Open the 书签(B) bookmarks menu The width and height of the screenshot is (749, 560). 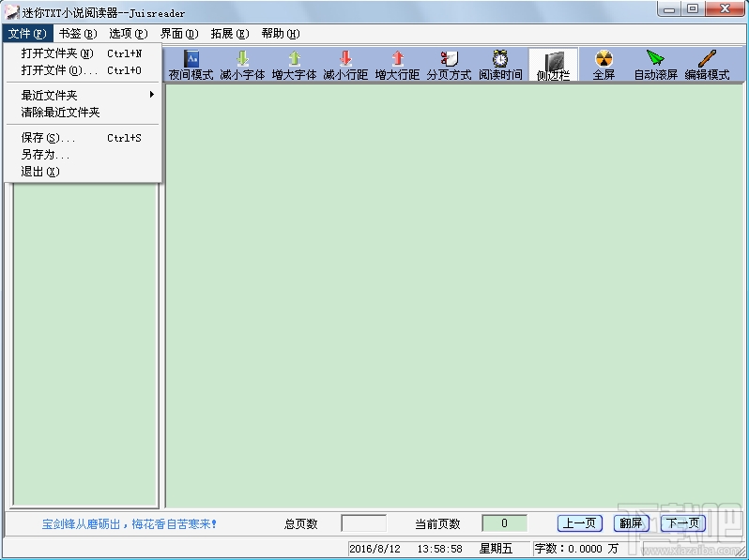tap(78, 34)
